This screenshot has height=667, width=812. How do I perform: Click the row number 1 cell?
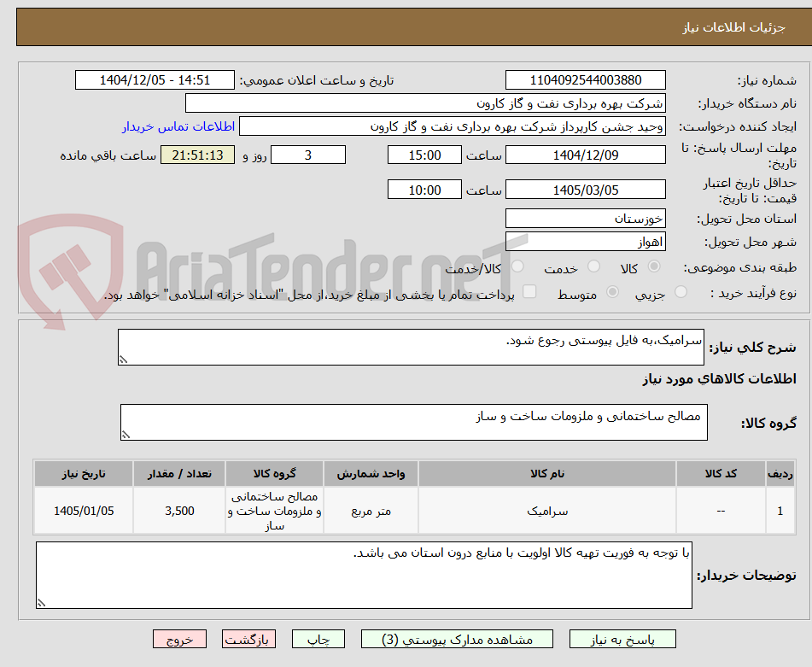pos(780,511)
